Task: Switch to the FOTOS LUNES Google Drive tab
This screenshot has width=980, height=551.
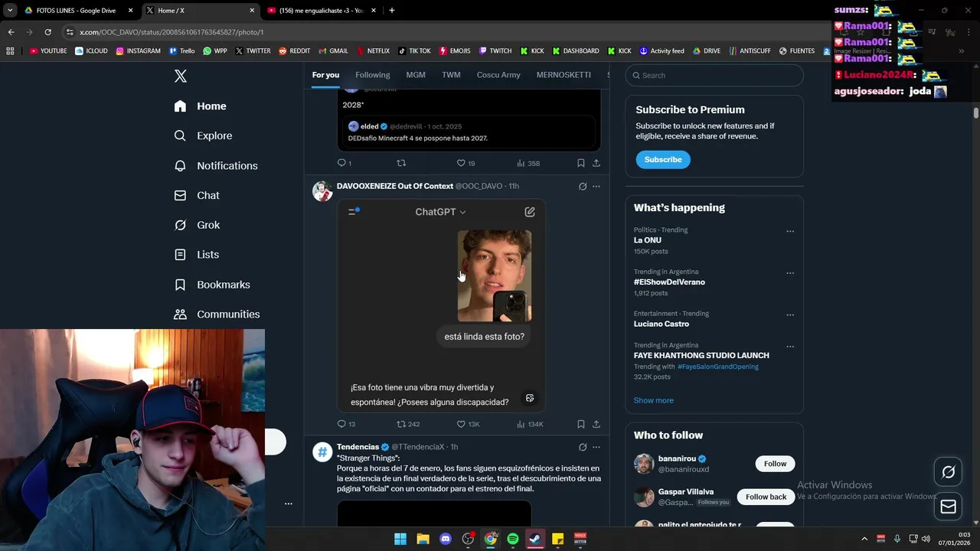Action: (77, 11)
